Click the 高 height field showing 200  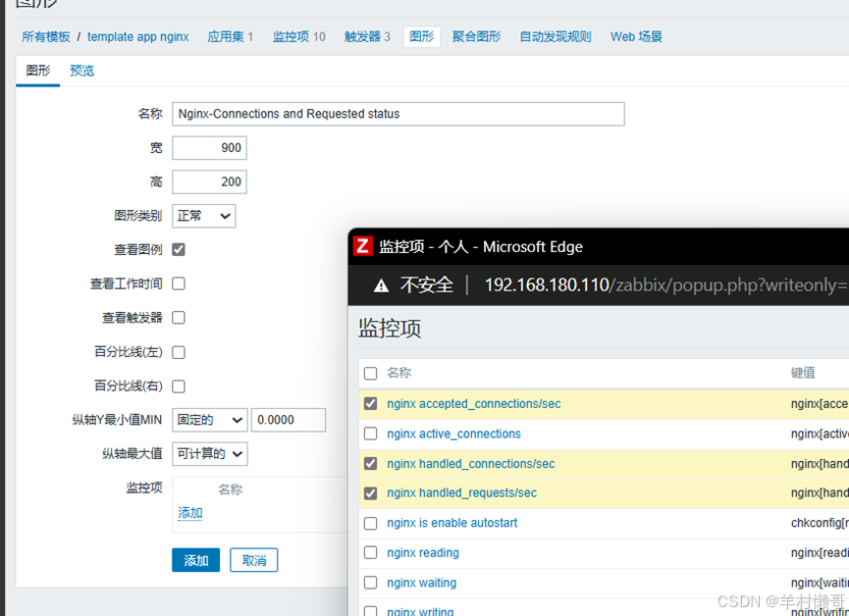209,181
